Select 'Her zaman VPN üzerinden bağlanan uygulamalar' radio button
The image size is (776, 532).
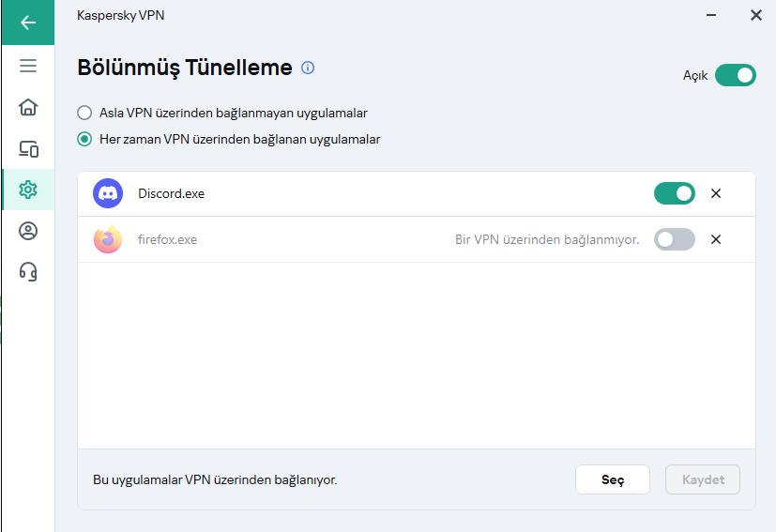pos(84,139)
